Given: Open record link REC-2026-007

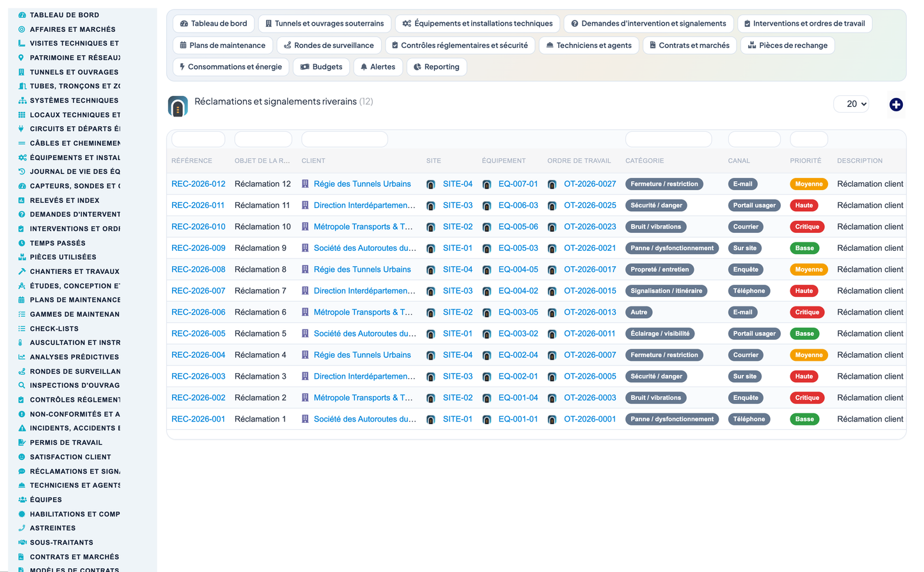Looking at the screenshot, I should [x=198, y=290].
